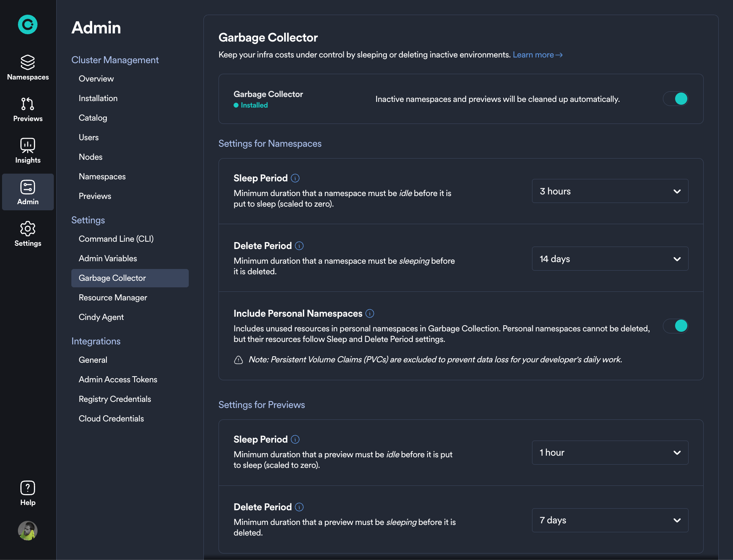The image size is (733, 560).
Task: Open the Sleep Period info tooltip icon
Action: click(295, 178)
